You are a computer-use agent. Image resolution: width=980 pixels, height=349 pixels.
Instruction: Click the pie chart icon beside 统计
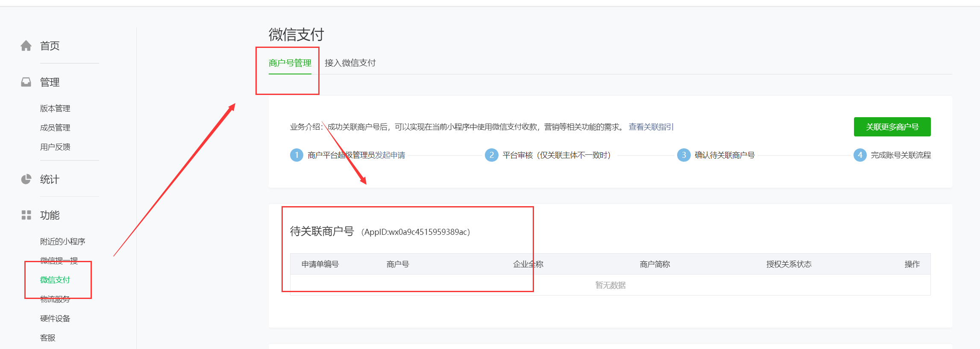tap(26, 179)
